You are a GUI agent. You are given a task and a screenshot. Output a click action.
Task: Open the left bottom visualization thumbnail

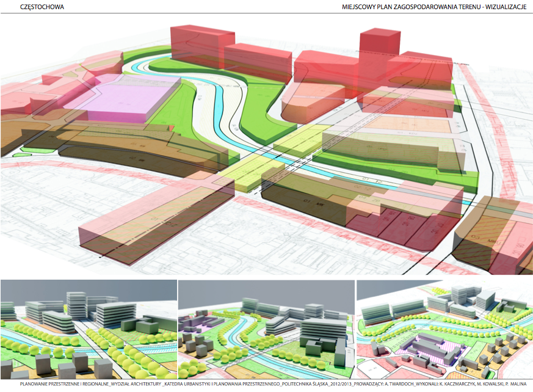88,330
